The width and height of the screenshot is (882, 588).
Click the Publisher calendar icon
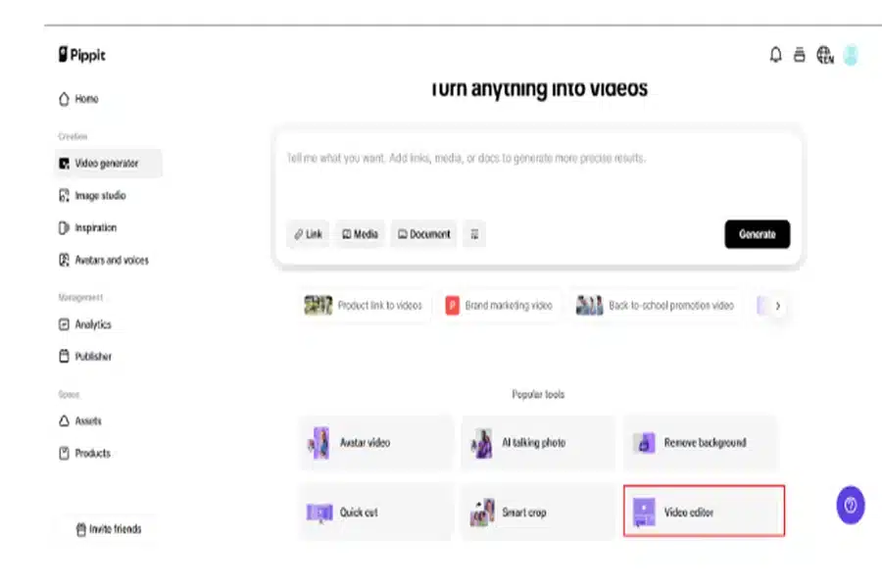point(64,357)
